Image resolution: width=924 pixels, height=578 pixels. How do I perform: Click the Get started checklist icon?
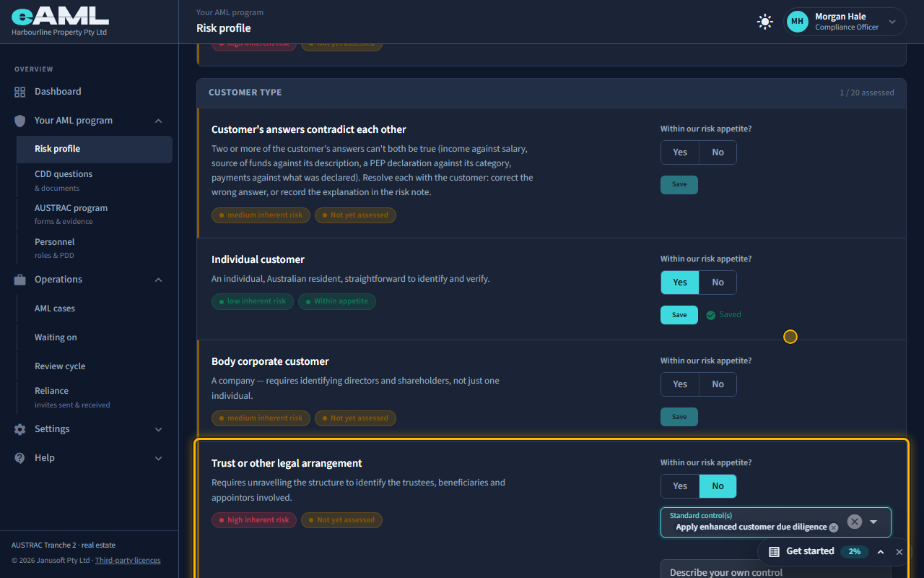coord(774,551)
